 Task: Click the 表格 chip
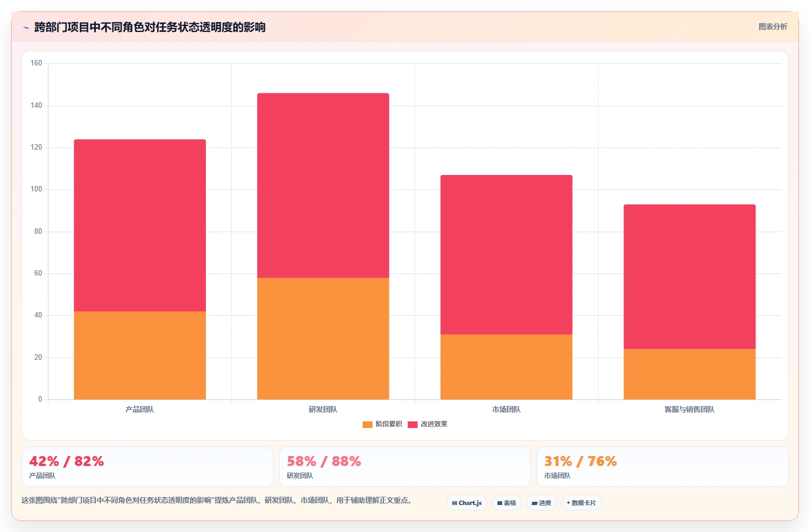(506, 503)
